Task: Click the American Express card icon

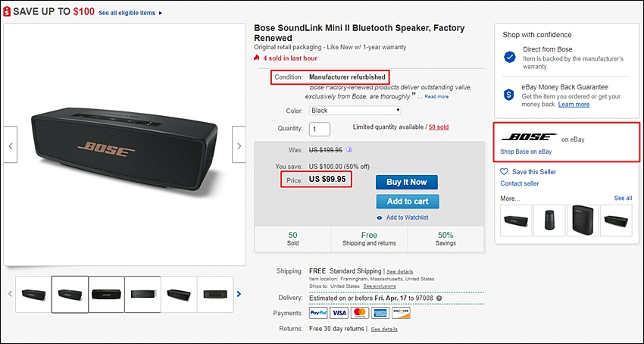Action: tap(380, 313)
